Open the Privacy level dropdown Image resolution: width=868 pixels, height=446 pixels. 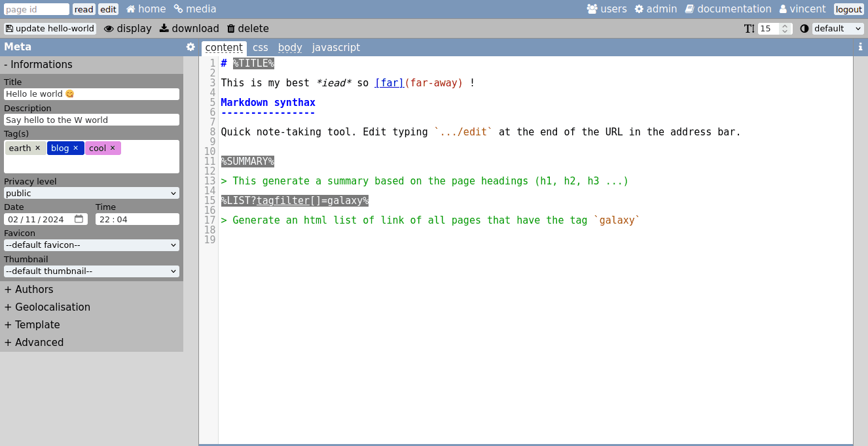92,194
